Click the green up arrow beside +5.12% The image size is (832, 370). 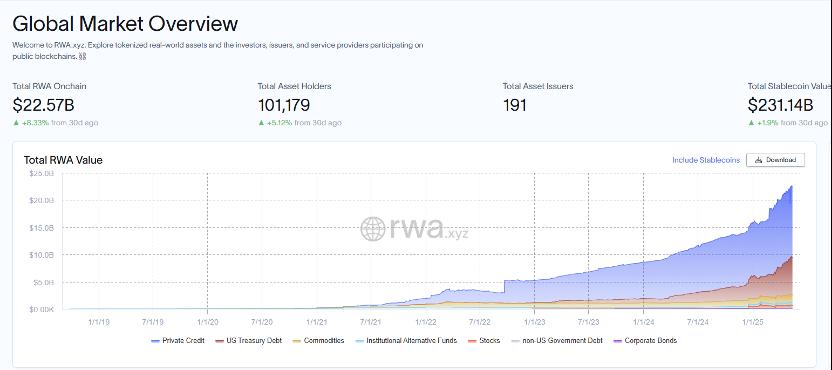click(261, 123)
